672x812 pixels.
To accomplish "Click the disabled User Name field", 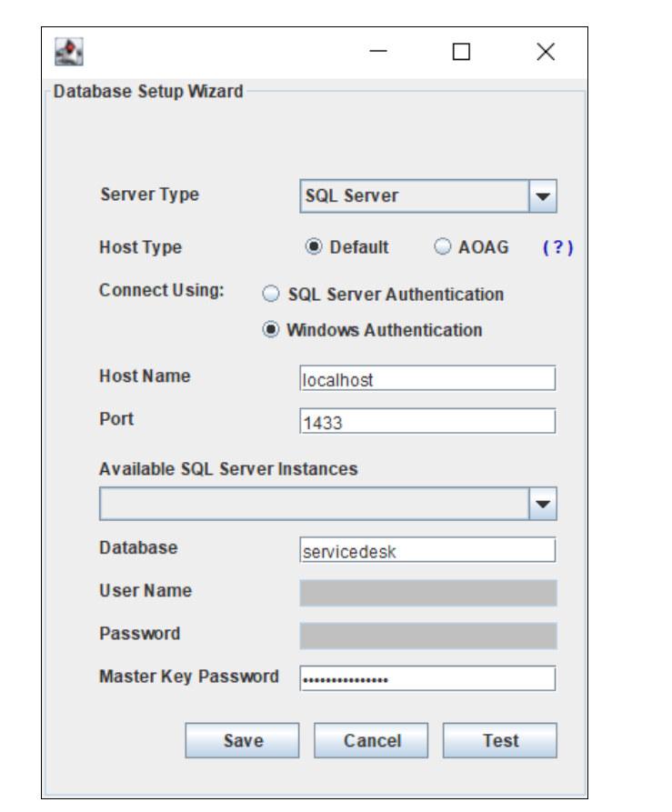I will coord(427,594).
